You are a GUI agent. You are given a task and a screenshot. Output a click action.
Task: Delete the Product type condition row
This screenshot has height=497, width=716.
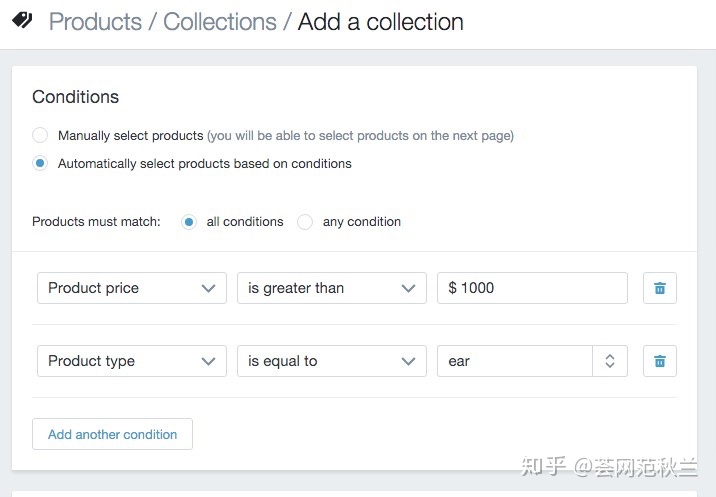point(659,361)
